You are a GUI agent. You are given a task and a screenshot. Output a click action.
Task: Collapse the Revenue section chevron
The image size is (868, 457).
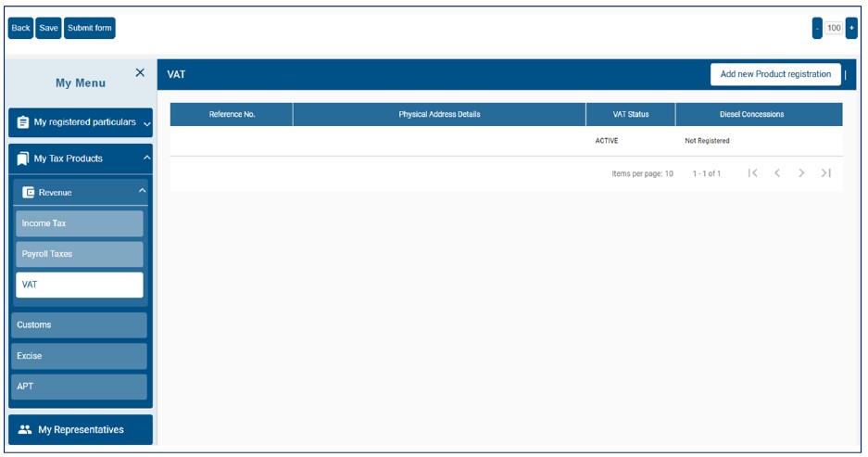[143, 191]
